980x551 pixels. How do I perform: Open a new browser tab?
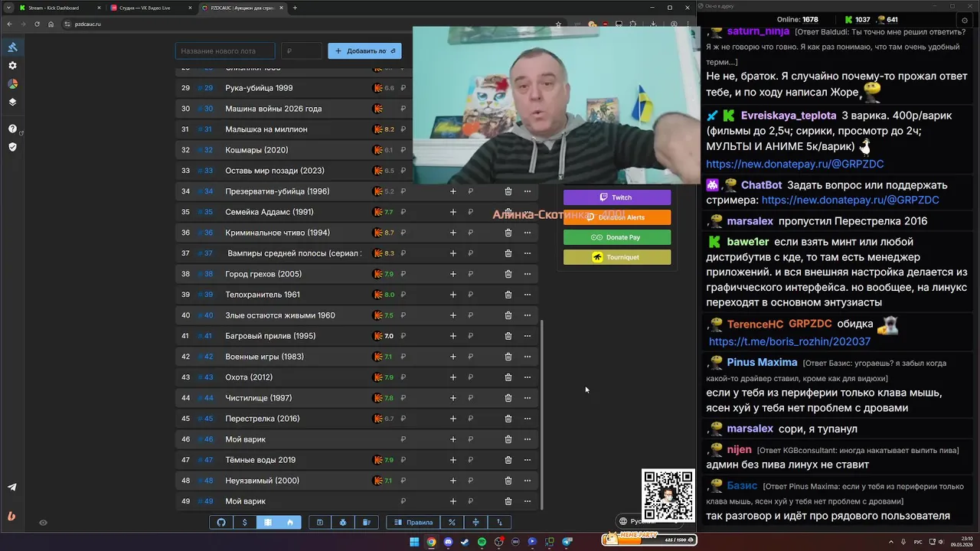click(295, 8)
